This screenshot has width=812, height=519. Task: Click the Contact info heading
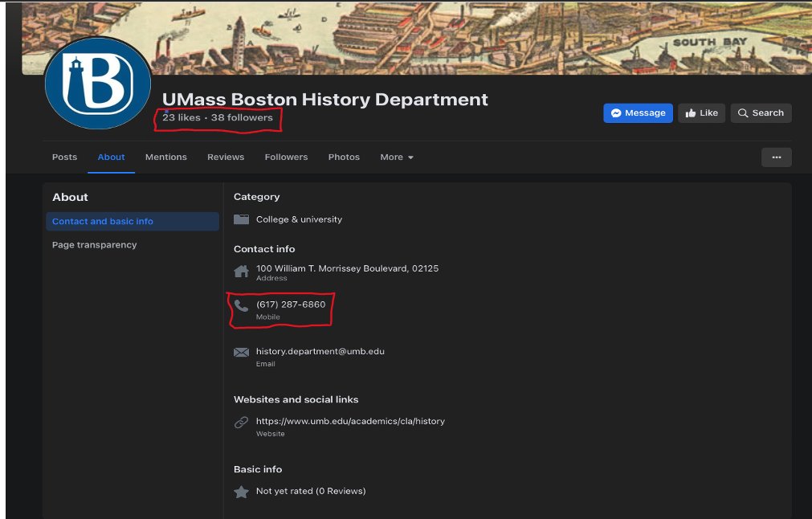264,249
